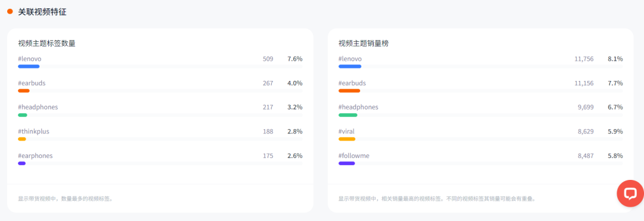Viewport: 644px width, 221px height.
Task: Click #headphones in the tag count list
Action: [38, 107]
